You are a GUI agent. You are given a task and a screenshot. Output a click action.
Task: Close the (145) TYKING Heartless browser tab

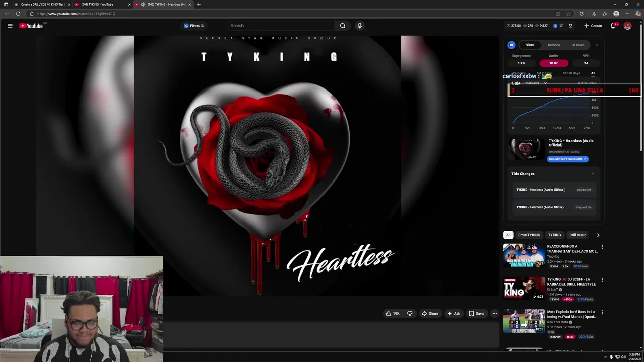pos(190,4)
